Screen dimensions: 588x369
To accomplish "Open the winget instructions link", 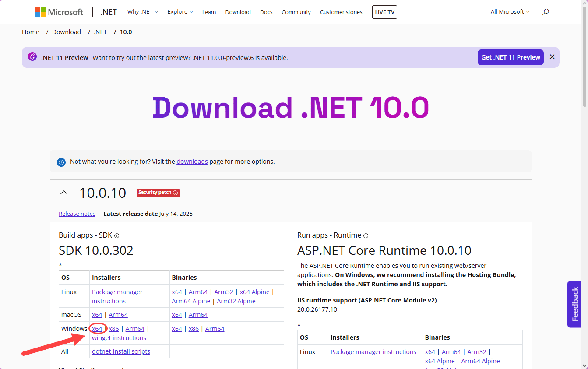I will click(x=119, y=338).
